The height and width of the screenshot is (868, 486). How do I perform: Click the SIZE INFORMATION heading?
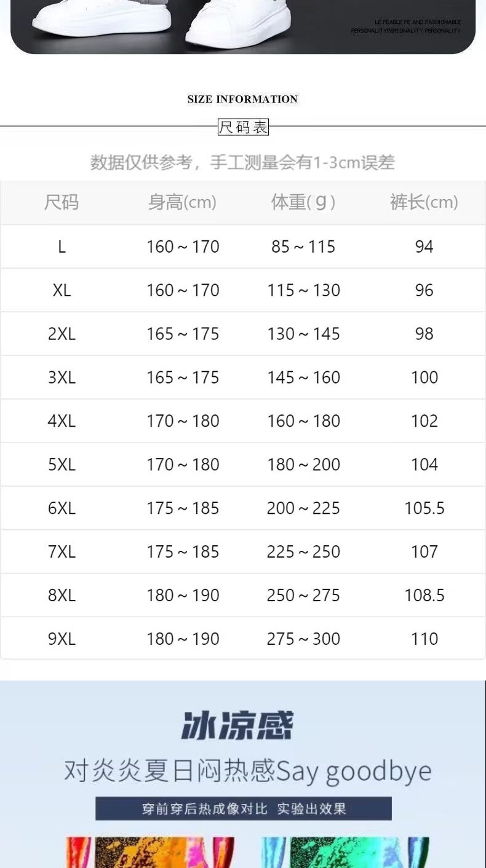[242, 99]
